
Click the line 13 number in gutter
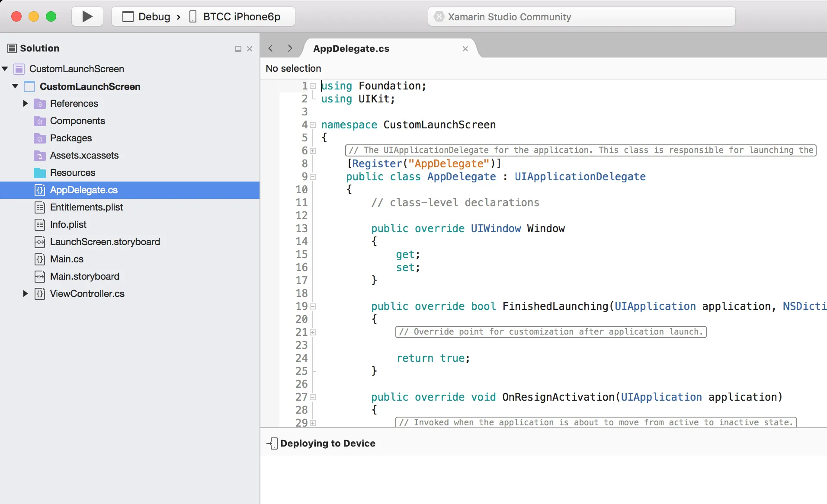[x=301, y=229]
